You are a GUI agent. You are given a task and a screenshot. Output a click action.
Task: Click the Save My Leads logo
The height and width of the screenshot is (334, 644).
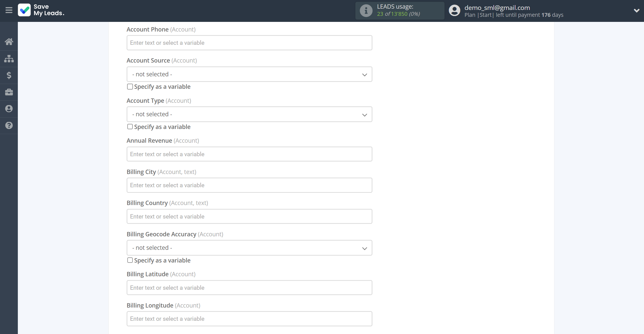click(x=41, y=10)
